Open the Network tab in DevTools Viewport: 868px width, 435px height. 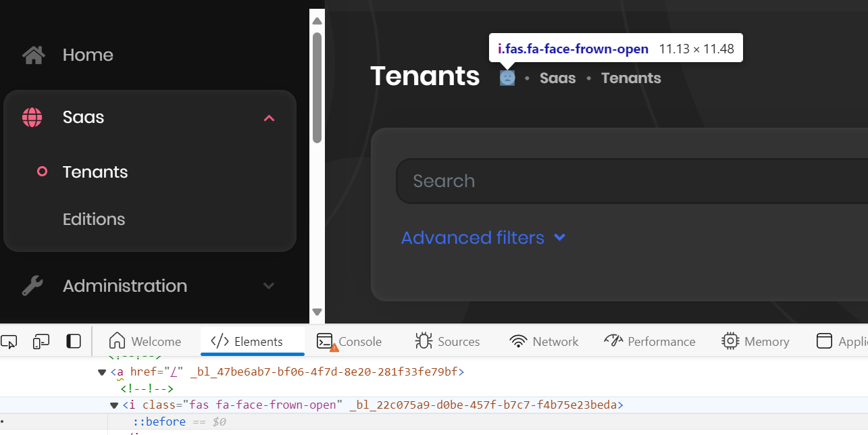[544, 342]
